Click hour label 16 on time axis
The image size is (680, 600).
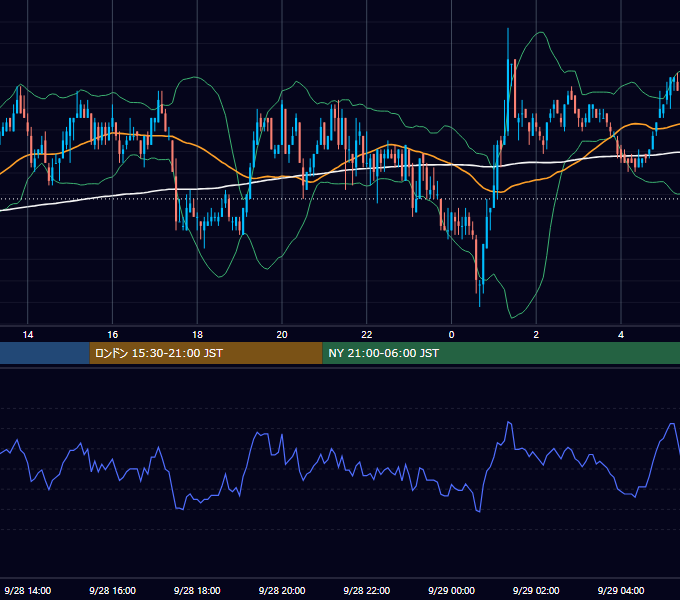coord(112,335)
